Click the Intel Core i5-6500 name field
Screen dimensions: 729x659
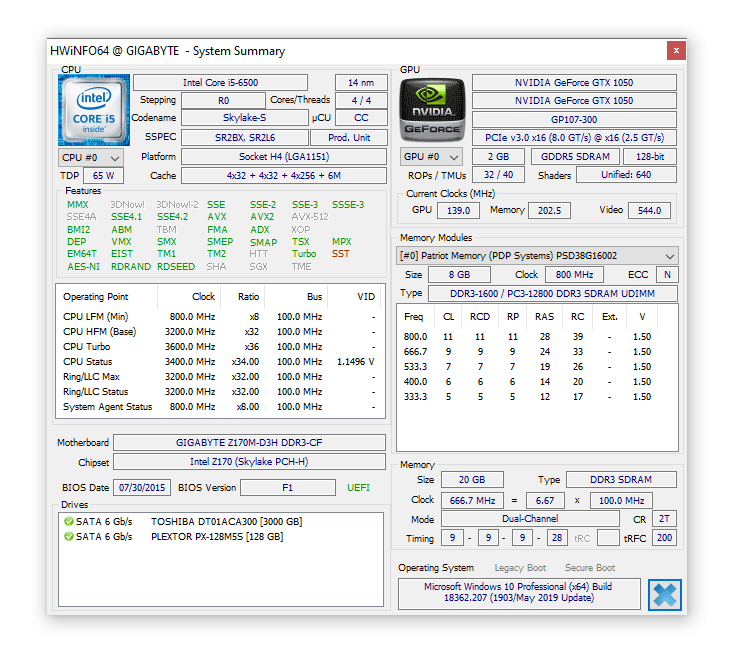pyautogui.click(x=220, y=83)
